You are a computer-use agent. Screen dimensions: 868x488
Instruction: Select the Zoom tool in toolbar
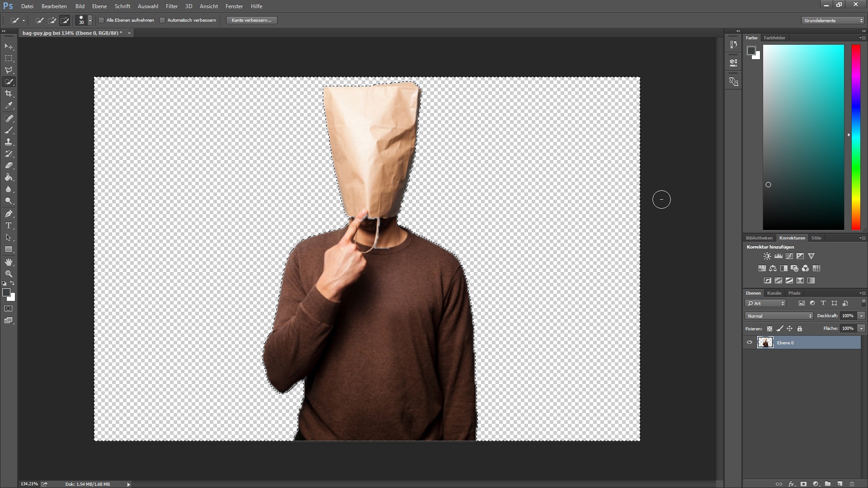[9, 274]
